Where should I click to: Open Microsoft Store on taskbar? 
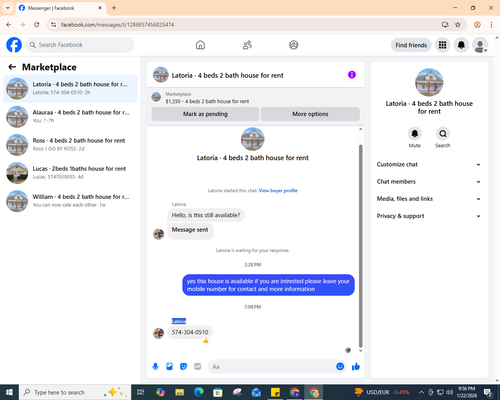click(218, 392)
